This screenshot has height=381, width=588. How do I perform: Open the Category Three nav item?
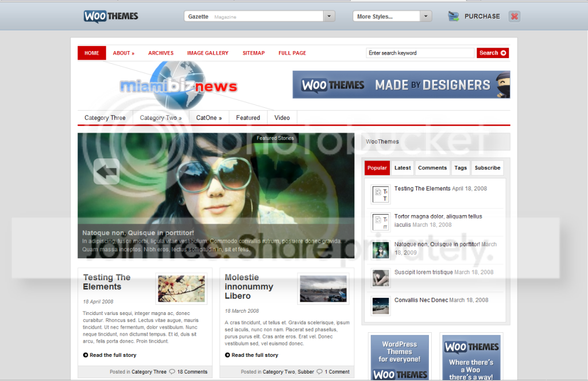click(105, 118)
